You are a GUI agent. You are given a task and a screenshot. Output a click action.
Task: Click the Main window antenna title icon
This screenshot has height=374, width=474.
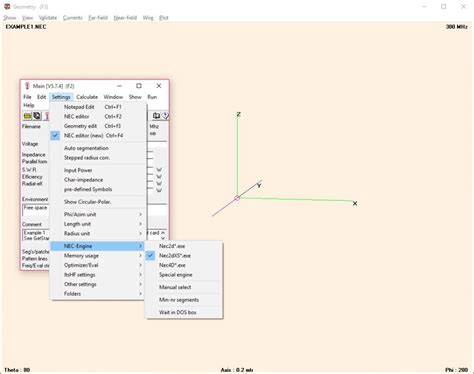point(27,86)
